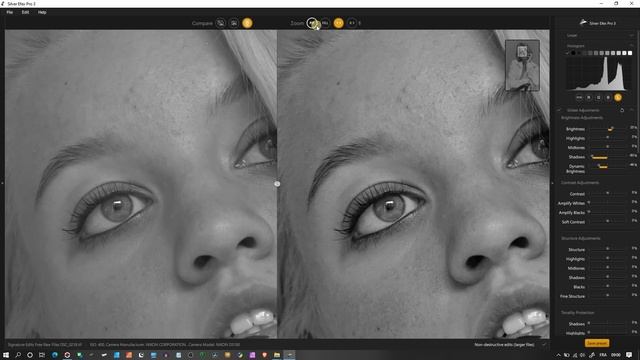Click the zoom-to-fit icon beside Zoom

click(x=312, y=23)
